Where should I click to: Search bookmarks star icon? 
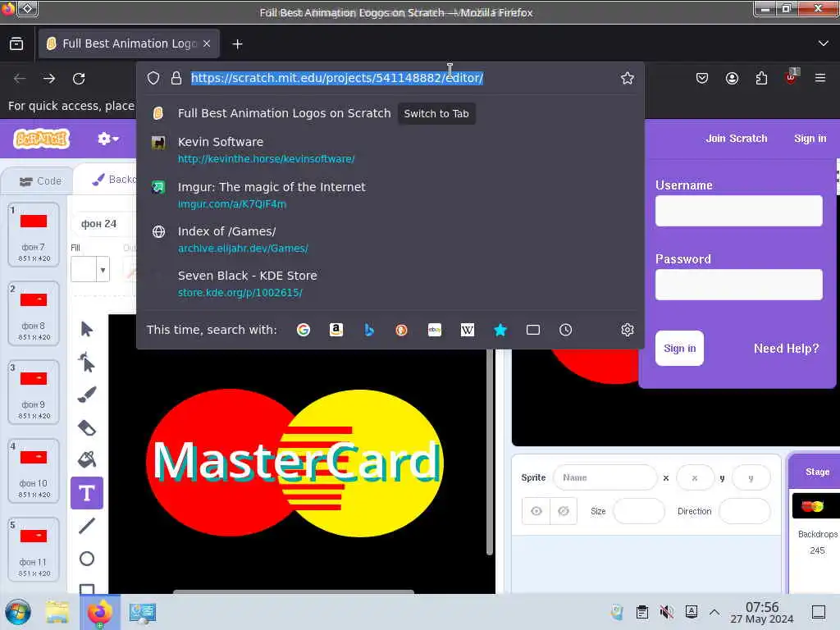500,330
